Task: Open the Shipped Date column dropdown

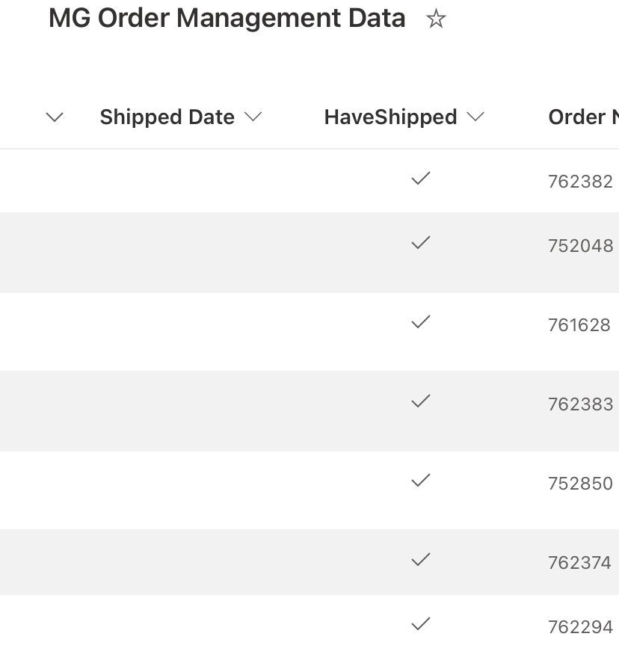Action: (253, 117)
